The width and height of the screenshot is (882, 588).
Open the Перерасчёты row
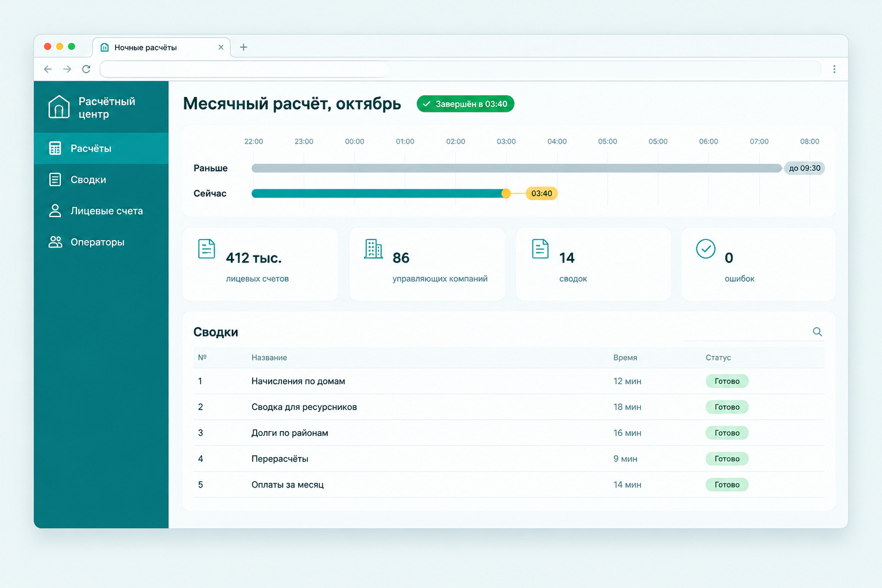click(x=509, y=459)
